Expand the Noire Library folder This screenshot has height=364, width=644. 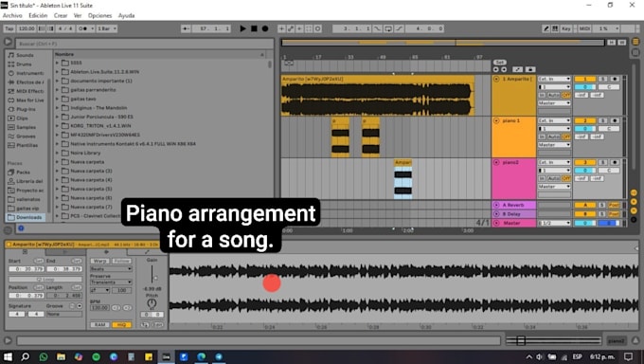[57, 153]
